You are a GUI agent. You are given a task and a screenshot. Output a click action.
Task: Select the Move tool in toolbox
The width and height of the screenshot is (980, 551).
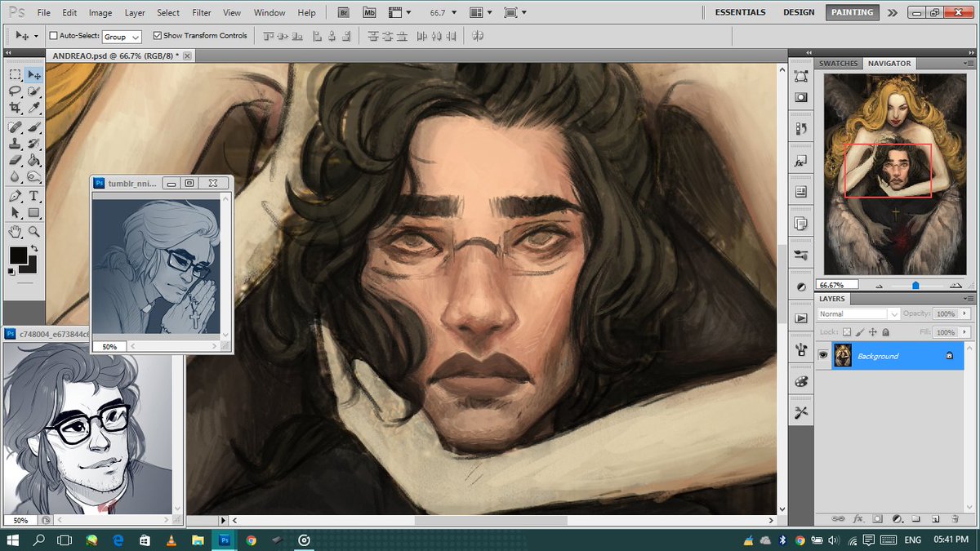pos(34,75)
